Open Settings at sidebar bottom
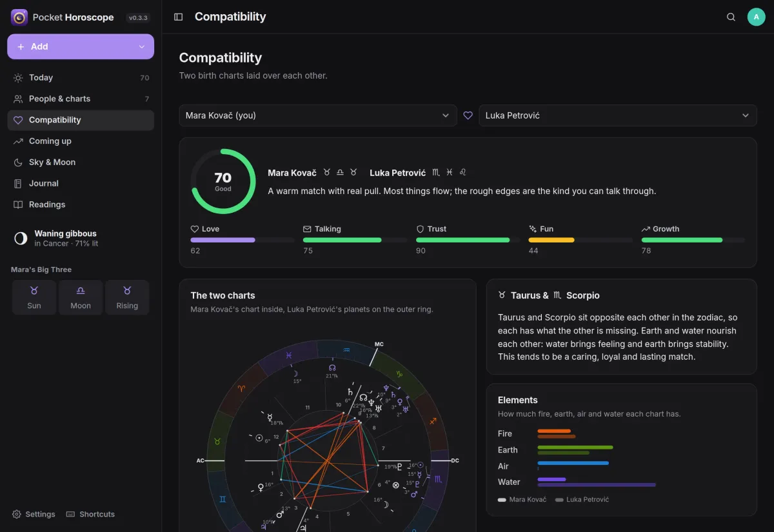 [x=34, y=514]
